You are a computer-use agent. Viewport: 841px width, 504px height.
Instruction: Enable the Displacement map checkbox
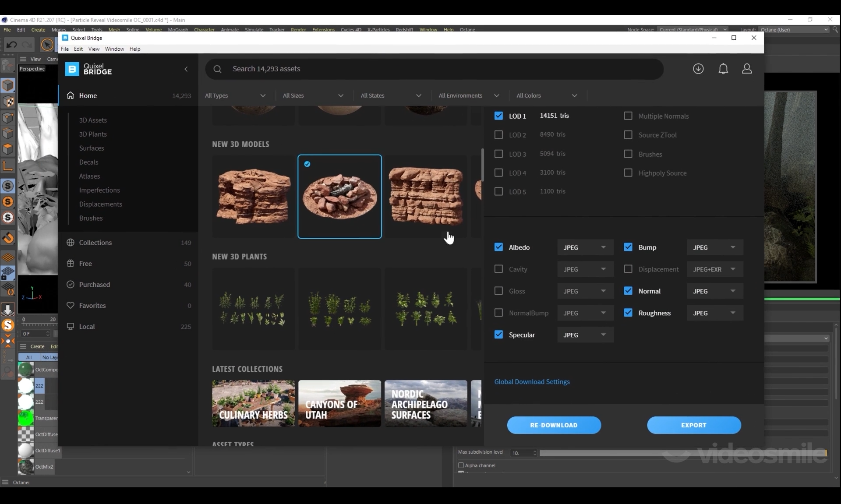[x=628, y=269]
